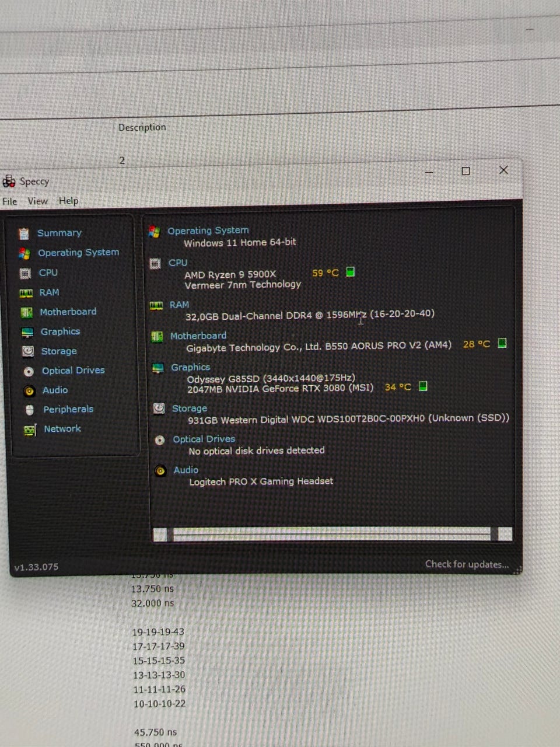Click the RAM icon beside the RAM heading
560x747 pixels.
(156, 306)
